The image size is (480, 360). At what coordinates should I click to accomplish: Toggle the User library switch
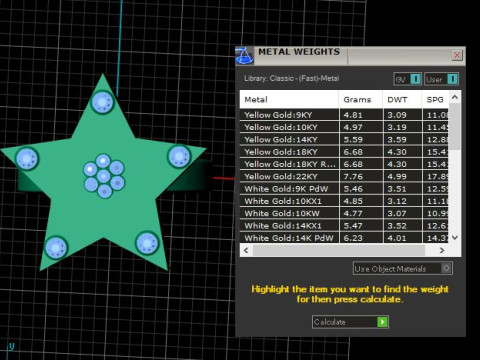[x=452, y=79]
